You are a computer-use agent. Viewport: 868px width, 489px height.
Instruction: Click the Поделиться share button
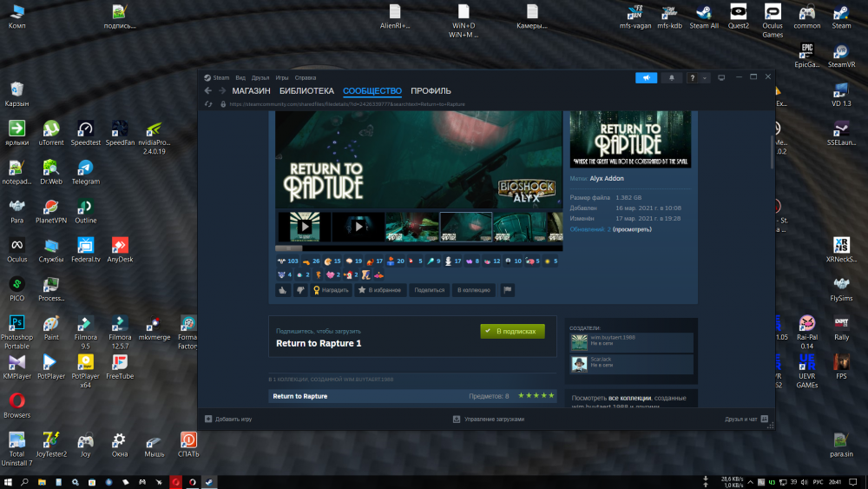[429, 290]
